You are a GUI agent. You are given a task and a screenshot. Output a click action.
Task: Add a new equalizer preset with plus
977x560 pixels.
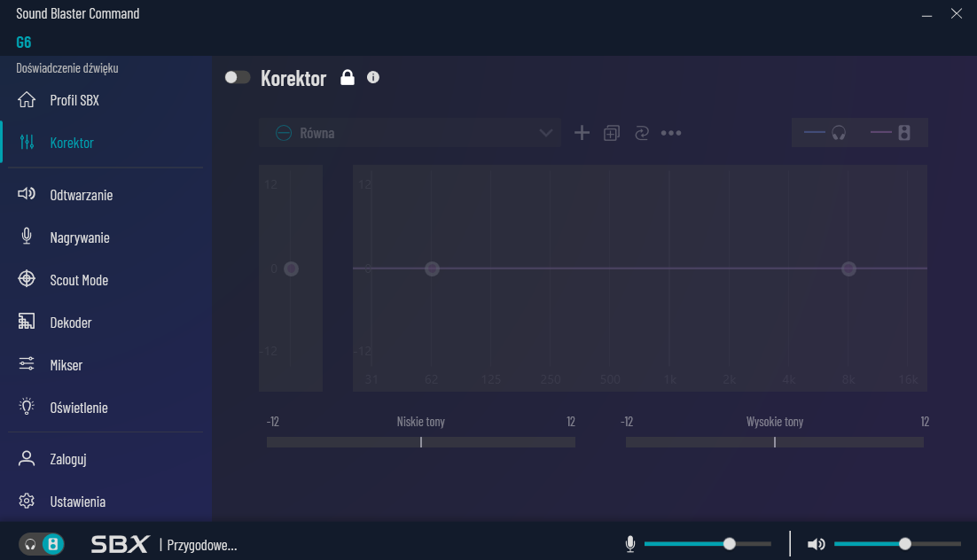point(582,133)
